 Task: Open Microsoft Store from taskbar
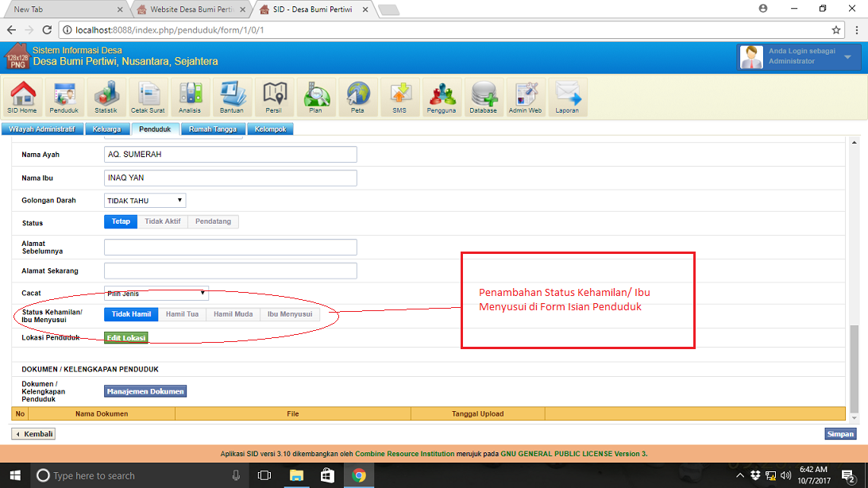(x=328, y=475)
